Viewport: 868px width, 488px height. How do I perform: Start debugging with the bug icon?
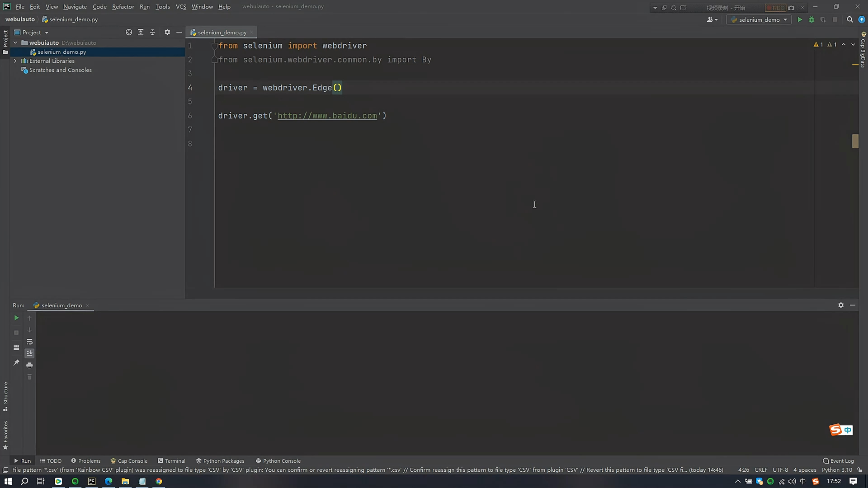coord(811,20)
